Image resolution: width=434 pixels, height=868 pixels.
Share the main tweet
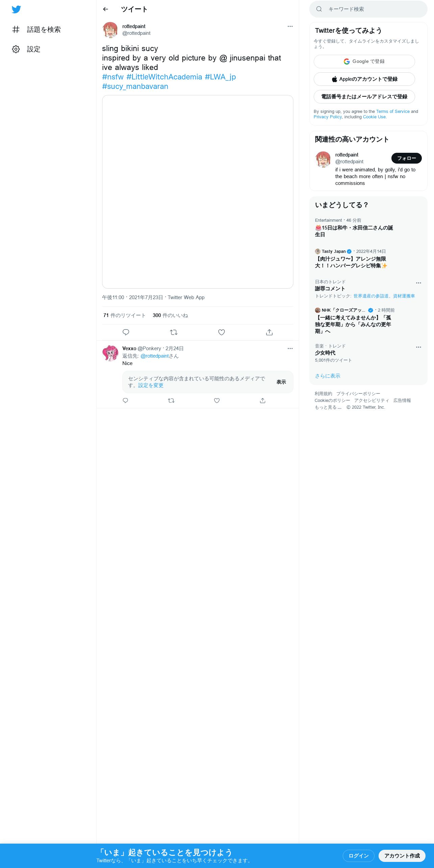tap(269, 332)
